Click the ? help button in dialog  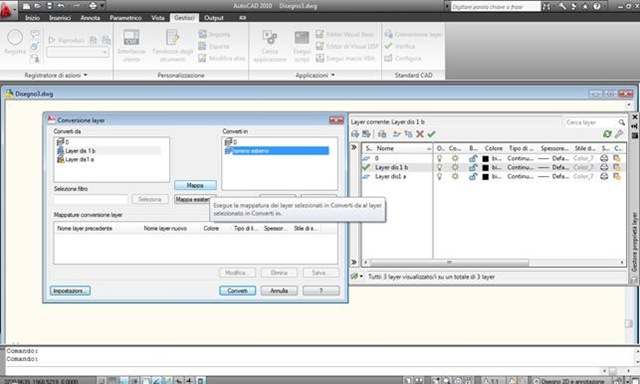click(321, 291)
